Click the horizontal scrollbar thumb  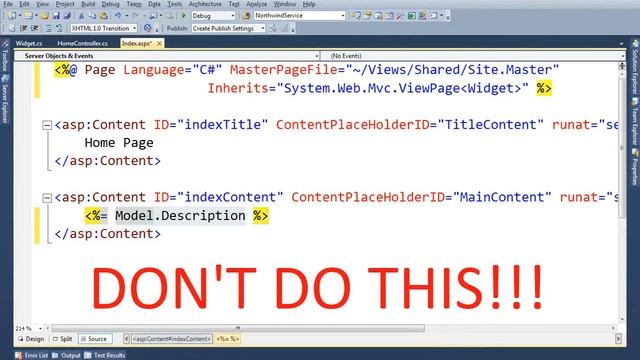click(238, 328)
